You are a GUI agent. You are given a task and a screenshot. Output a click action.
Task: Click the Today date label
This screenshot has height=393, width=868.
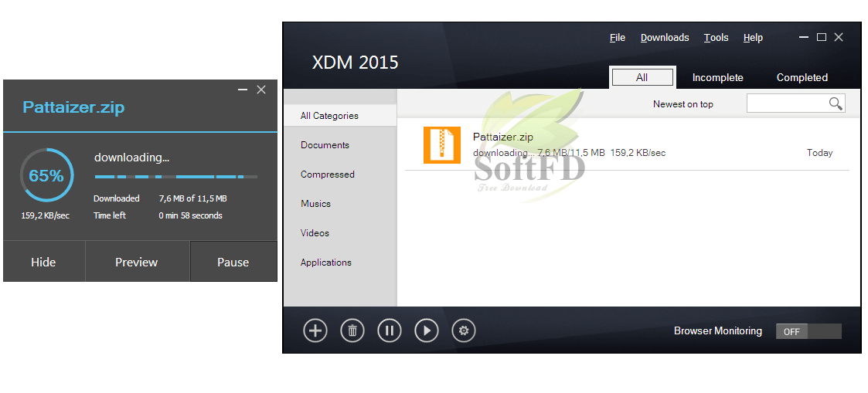(820, 153)
